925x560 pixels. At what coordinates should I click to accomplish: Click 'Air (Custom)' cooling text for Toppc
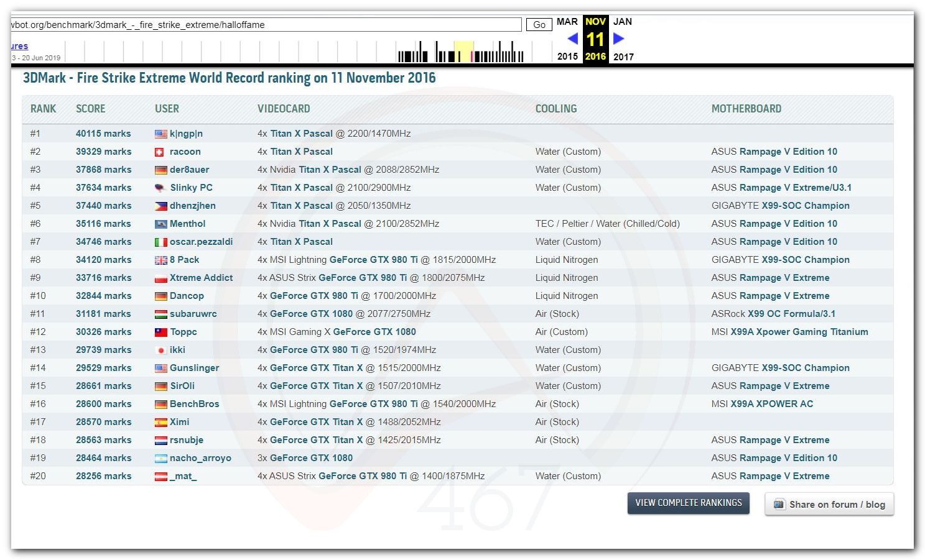pos(562,332)
